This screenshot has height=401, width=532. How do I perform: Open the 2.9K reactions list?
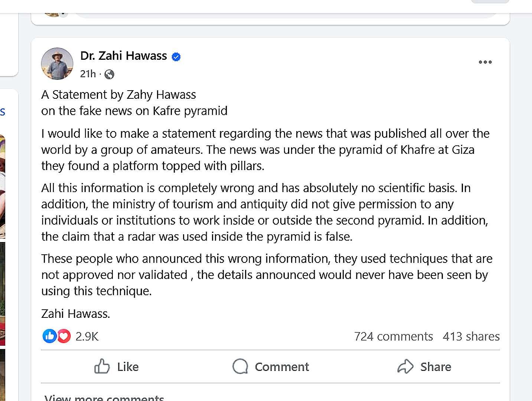[87, 336]
